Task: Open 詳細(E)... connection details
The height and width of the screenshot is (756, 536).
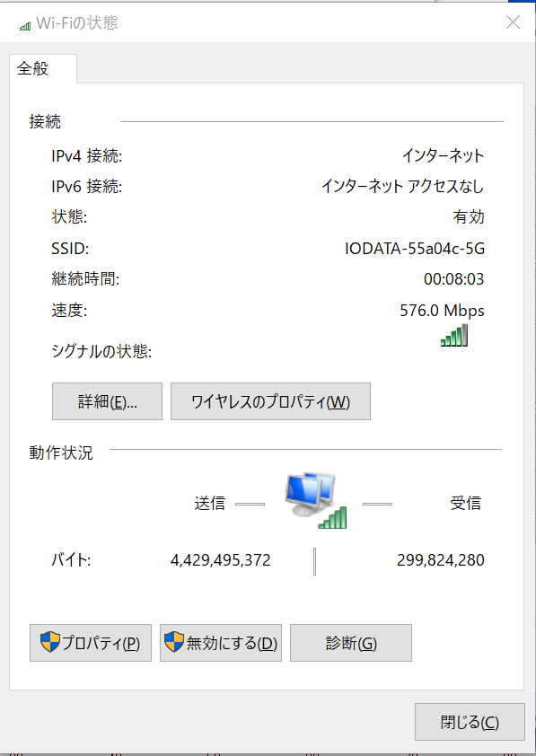Action: (x=107, y=401)
